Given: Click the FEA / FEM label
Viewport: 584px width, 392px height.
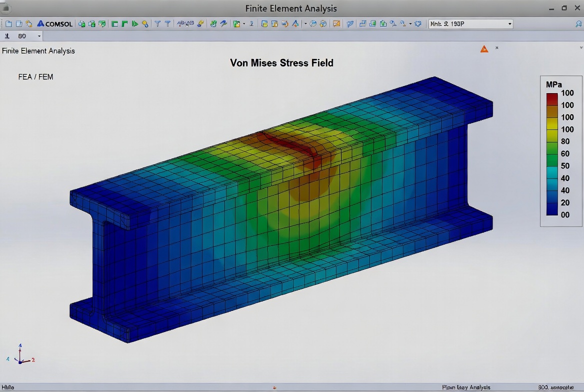Looking at the screenshot, I should [35, 76].
